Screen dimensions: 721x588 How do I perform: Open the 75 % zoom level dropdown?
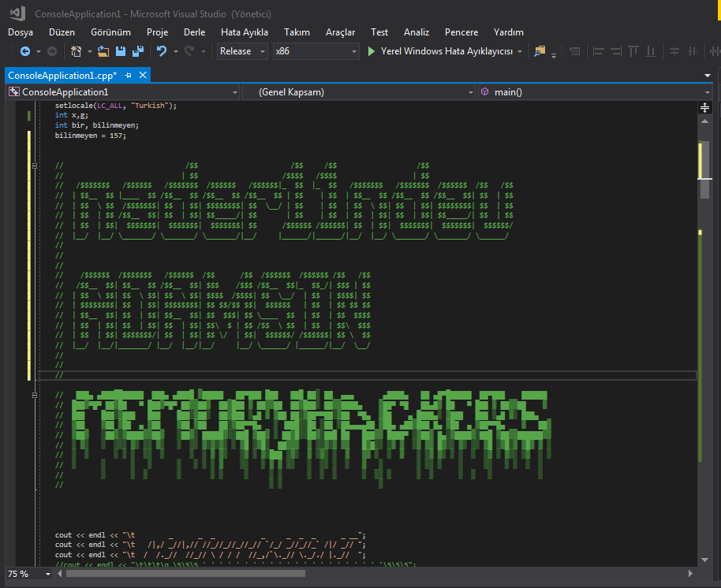[48, 574]
